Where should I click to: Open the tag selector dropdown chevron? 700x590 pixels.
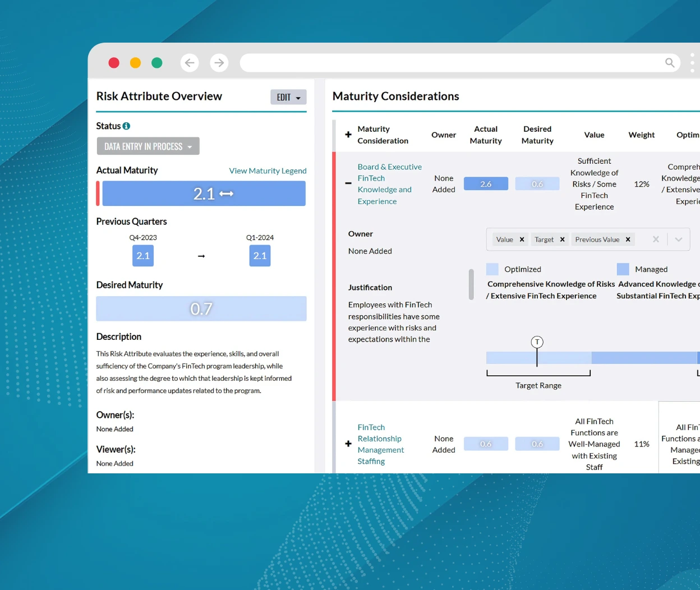tap(679, 239)
